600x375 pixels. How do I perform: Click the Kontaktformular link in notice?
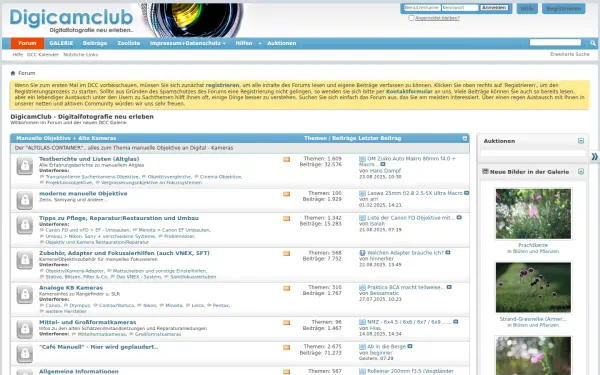tap(409, 91)
